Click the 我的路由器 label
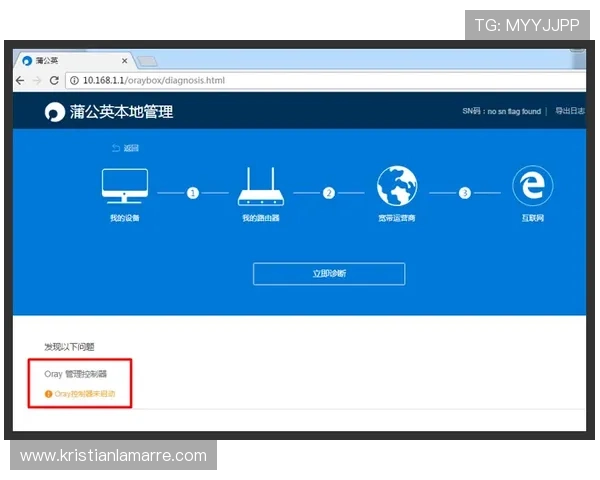This screenshot has height=480, width=600. point(261,218)
